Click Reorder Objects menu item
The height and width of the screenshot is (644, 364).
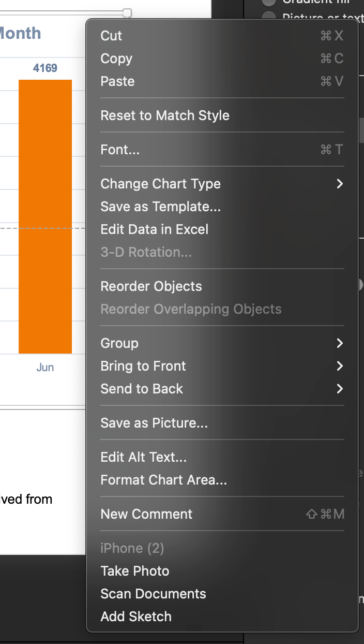pos(151,286)
